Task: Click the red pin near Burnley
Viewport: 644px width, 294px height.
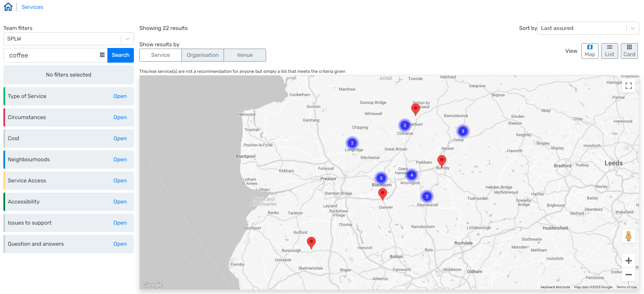Action: click(x=441, y=160)
